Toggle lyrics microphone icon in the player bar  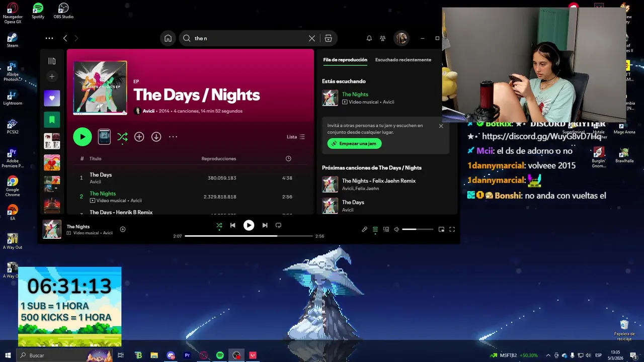pyautogui.click(x=364, y=229)
